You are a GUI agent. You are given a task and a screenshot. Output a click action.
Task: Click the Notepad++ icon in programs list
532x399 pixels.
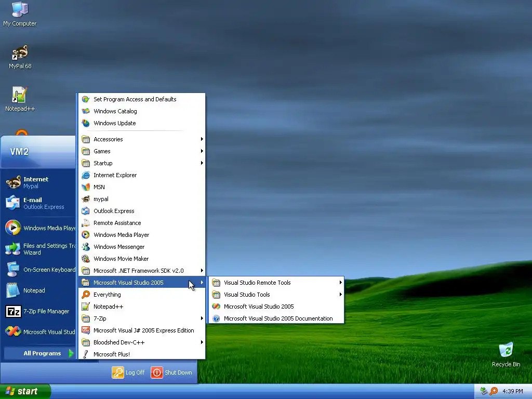(86, 307)
